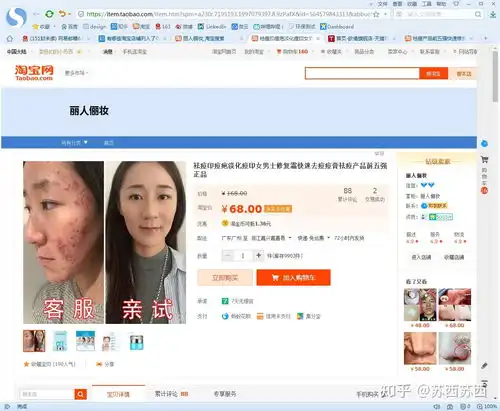Open the 网站导航 site navigation dropdown
Image resolution: width=500 pixels, height=411 pixels.
pyautogui.click(x=465, y=52)
